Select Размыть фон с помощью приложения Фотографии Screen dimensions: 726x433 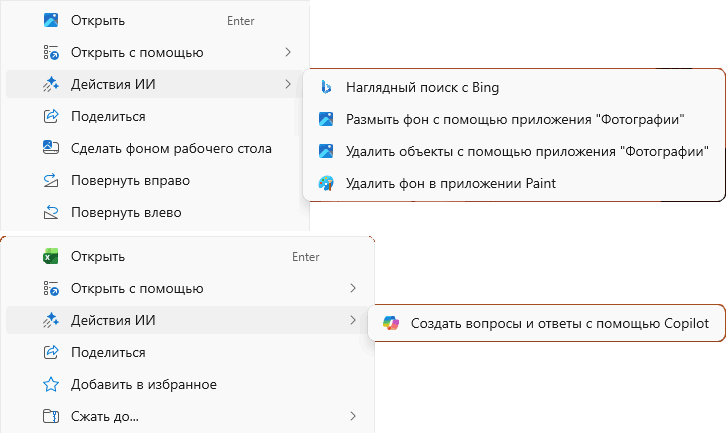(x=514, y=119)
